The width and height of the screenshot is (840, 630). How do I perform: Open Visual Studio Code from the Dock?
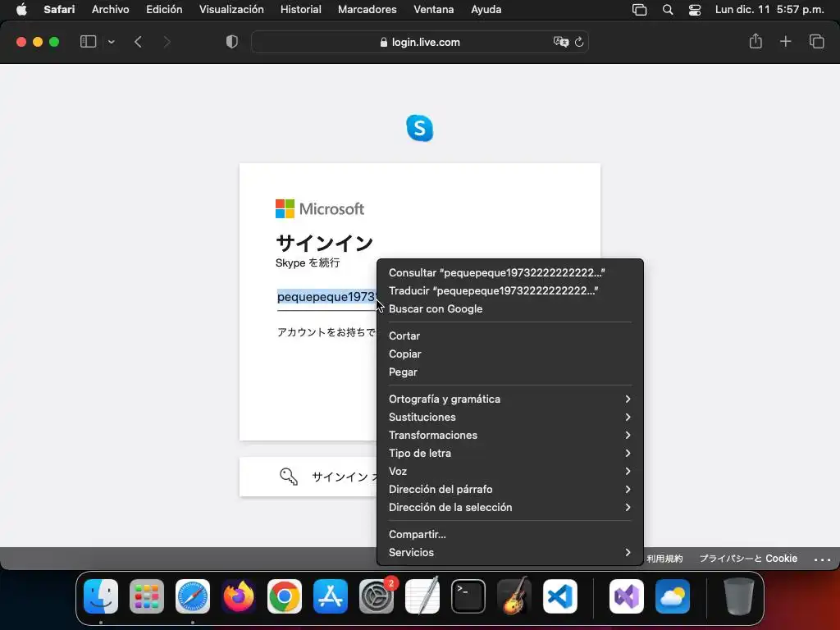click(x=559, y=596)
